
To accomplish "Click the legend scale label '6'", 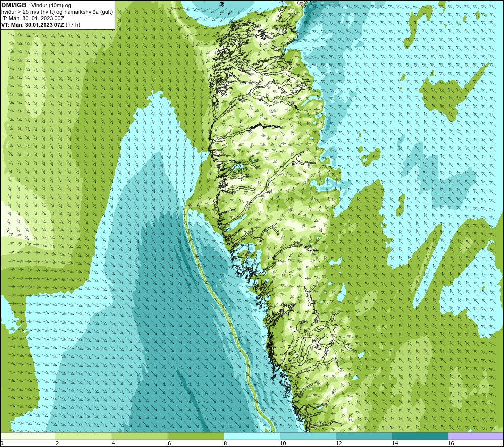I will [x=169, y=443].
